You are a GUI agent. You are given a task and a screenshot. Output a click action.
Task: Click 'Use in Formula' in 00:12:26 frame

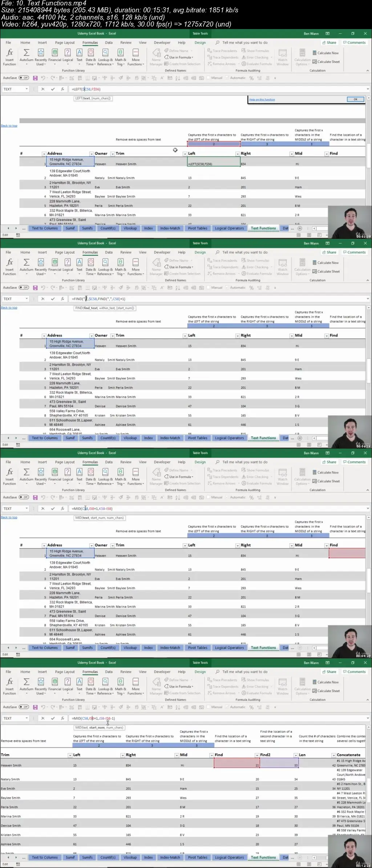click(178, 687)
